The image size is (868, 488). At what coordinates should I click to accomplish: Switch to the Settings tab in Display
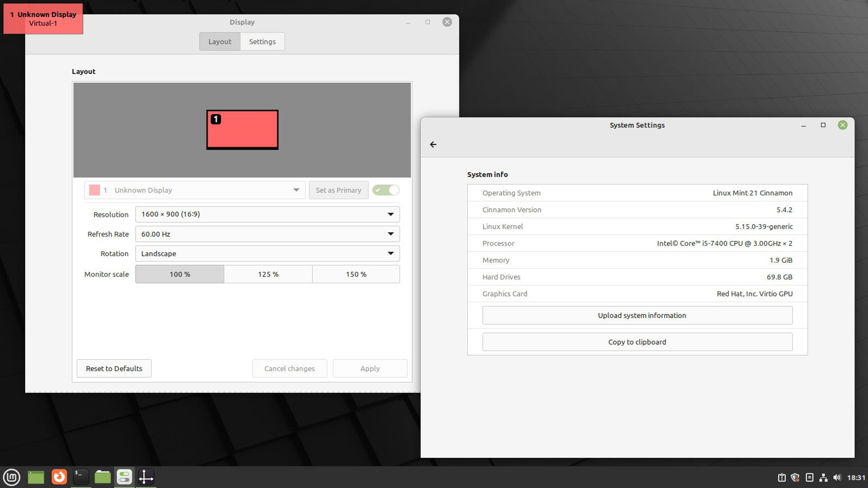click(x=262, y=42)
